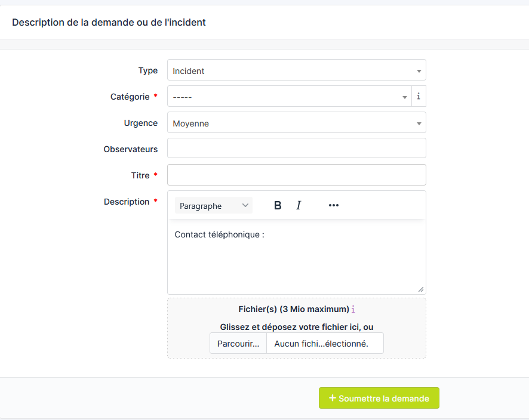
Task: Open the Paragraphe text format dropdown
Action: click(214, 205)
